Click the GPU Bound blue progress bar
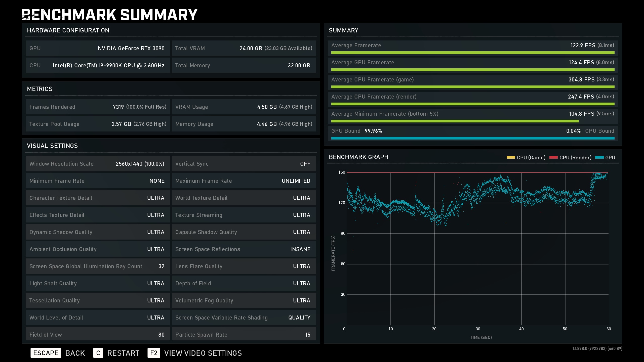This screenshot has height=362, width=644. [x=472, y=138]
